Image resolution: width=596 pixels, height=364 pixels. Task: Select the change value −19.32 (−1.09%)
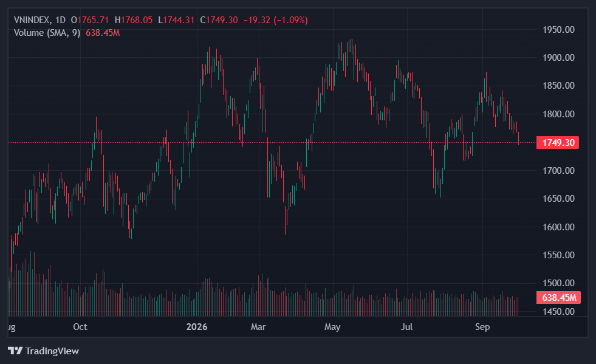coord(276,20)
